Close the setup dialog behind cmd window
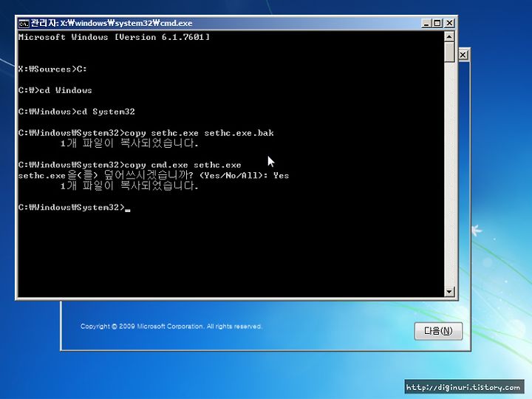This screenshot has height=399, width=532. 463,55
